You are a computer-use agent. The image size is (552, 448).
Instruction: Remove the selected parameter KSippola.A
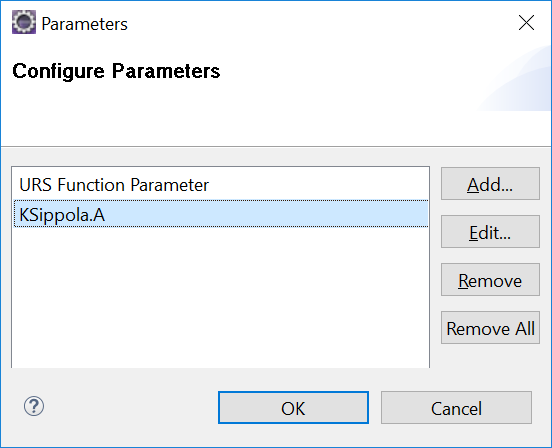coord(490,280)
